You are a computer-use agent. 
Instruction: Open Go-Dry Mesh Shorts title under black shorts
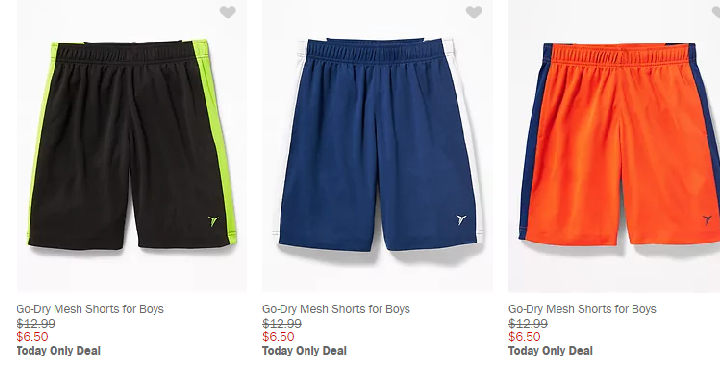pyautogui.click(x=90, y=309)
